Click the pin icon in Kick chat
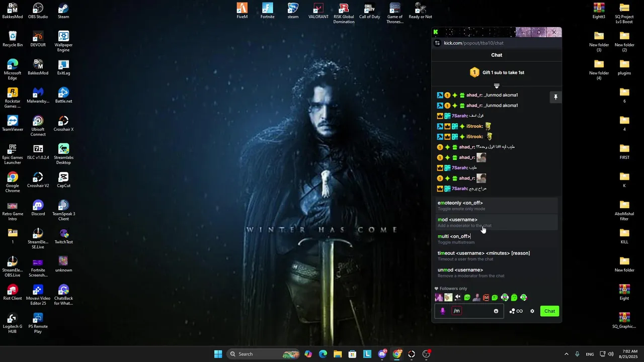The height and width of the screenshot is (362, 644). pyautogui.click(x=555, y=97)
